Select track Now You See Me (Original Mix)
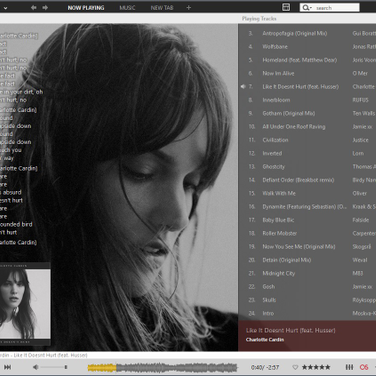Viewport: 376px width, 376px height. point(299,247)
